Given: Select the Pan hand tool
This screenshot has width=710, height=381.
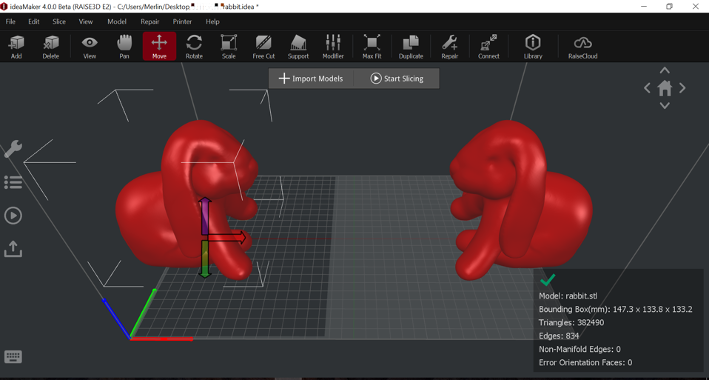Looking at the screenshot, I should pos(124,47).
